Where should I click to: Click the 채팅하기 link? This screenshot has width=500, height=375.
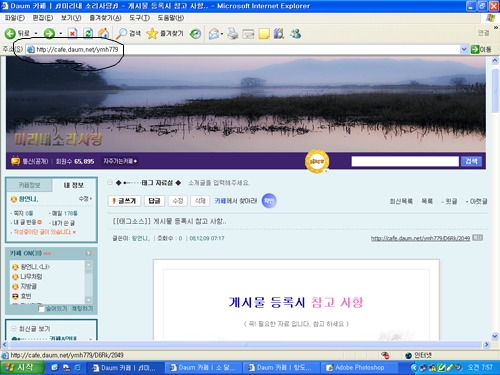tap(82, 309)
